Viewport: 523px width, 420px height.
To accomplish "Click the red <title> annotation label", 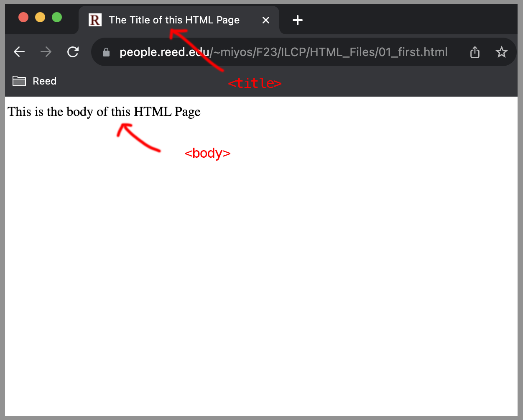I will pyautogui.click(x=255, y=83).
